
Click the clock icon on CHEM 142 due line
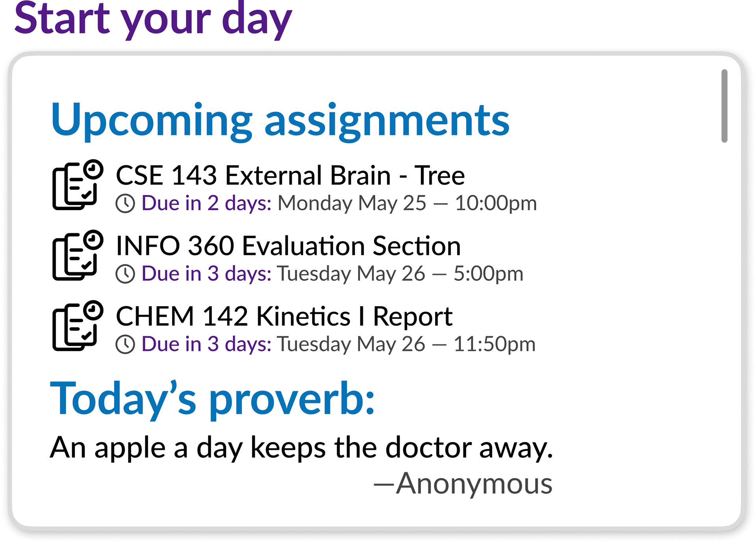(x=125, y=344)
